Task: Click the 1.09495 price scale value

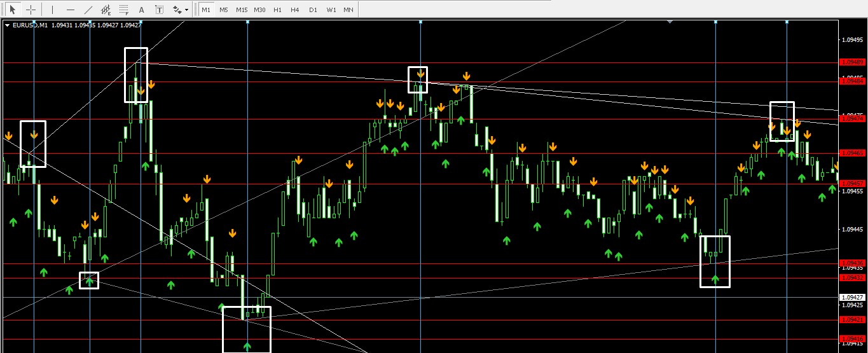Action: [852, 39]
